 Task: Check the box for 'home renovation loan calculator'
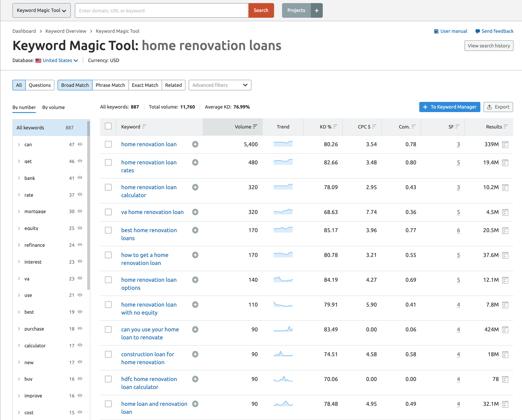point(108,187)
